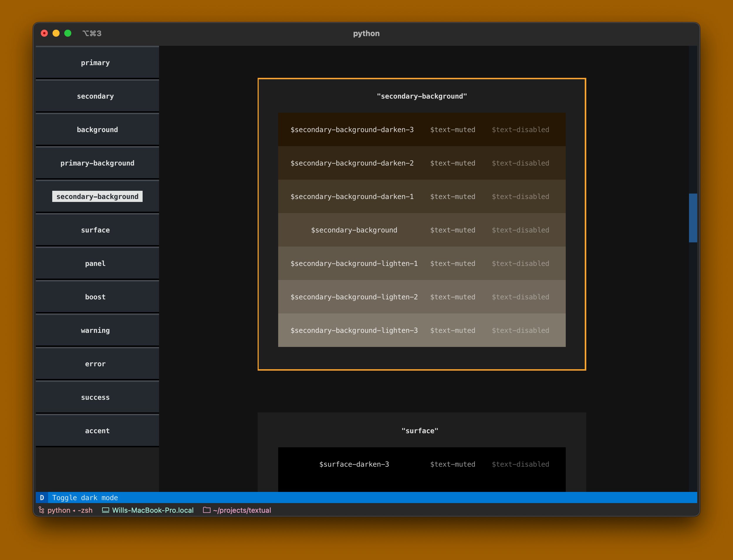Viewport: 733px width, 560px height.
Task: Click the $secondary-background-darken-3 swatch
Action: click(x=352, y=130)
